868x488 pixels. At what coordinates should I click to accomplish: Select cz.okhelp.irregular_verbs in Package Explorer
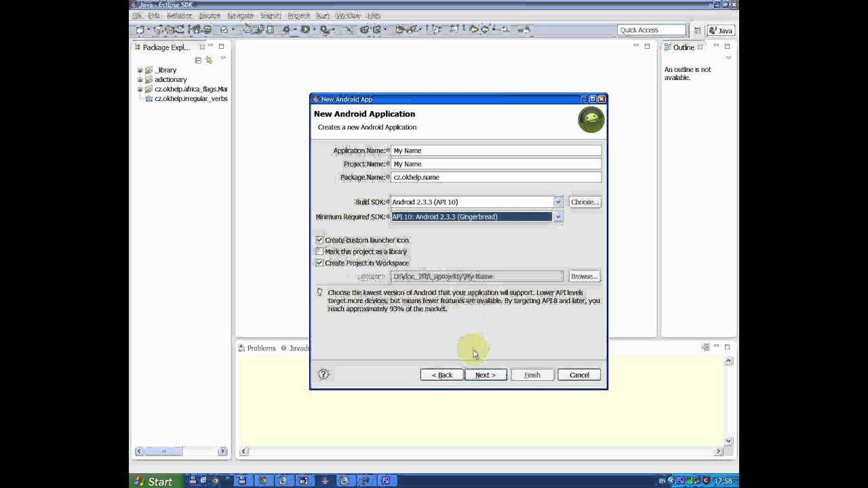[191, 98]
